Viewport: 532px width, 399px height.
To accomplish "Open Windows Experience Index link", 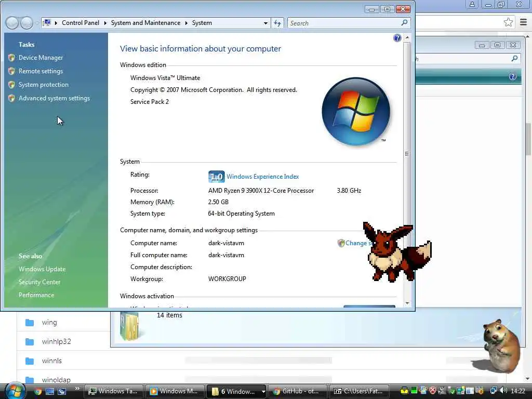I will [262, 177].
